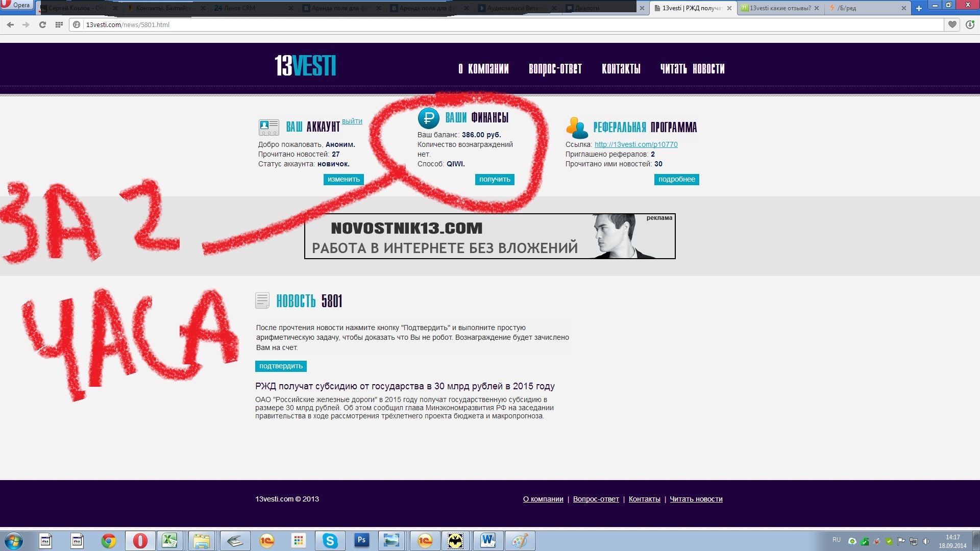Open Opera Speed Dial grid icon
Screen dimensions: 980x551
click(x=59, y=24)
